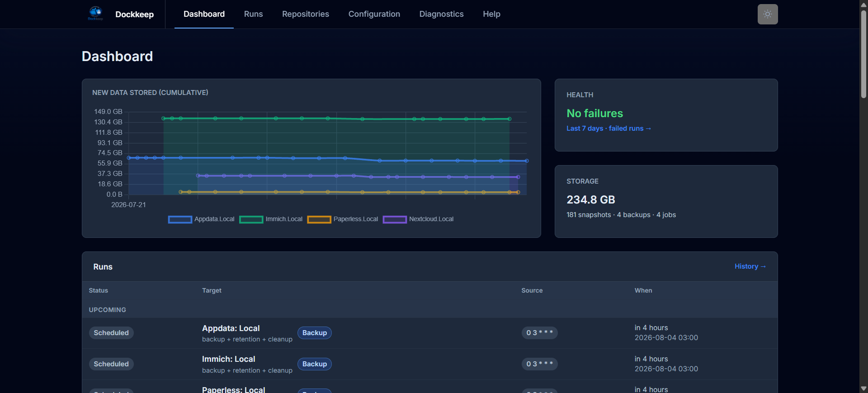
Task: Click the Source column header
Action: click(x=532, y=290)
